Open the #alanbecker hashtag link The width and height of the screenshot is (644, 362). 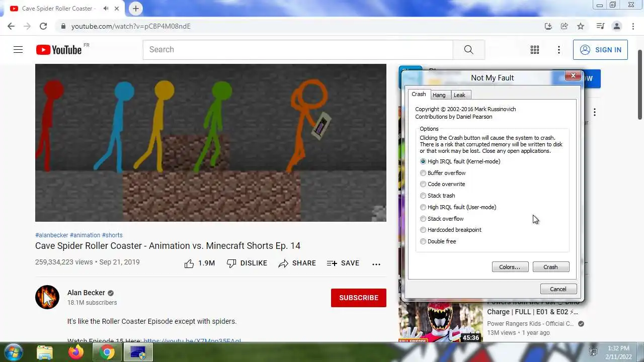click(x=51, y=235)
